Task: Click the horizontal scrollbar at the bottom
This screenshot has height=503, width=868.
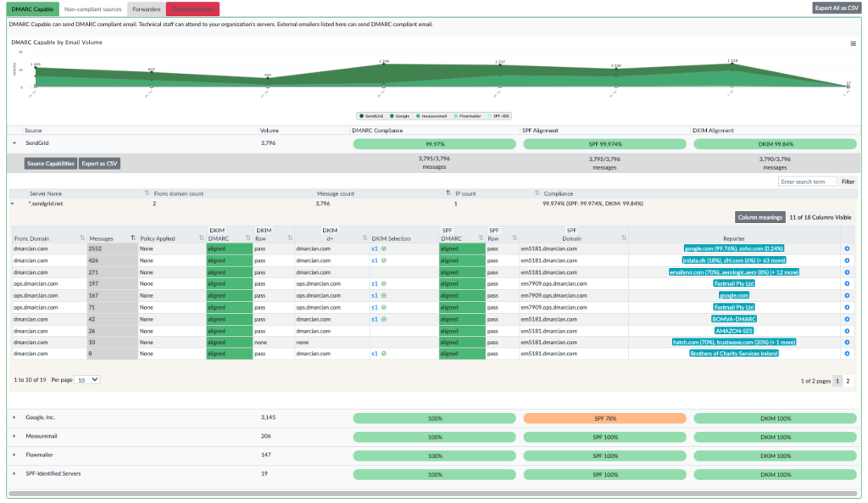Action: click(434, 493)
